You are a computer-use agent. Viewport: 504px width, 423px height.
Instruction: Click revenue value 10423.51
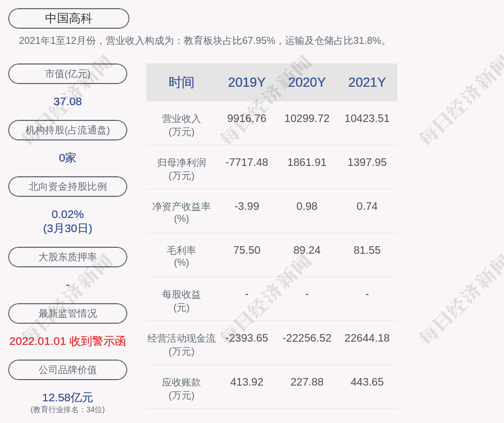(367, 118)
